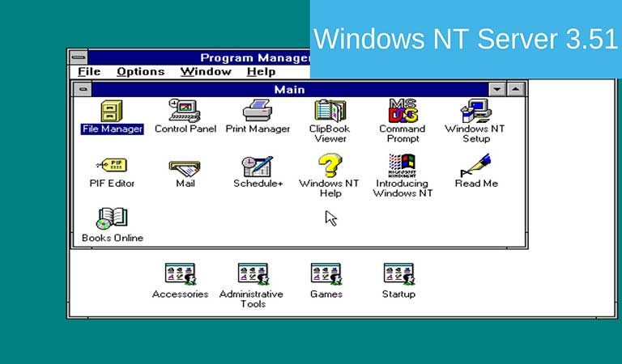Open the Options menu
This screenshot has width=622, height=364.
140,72
